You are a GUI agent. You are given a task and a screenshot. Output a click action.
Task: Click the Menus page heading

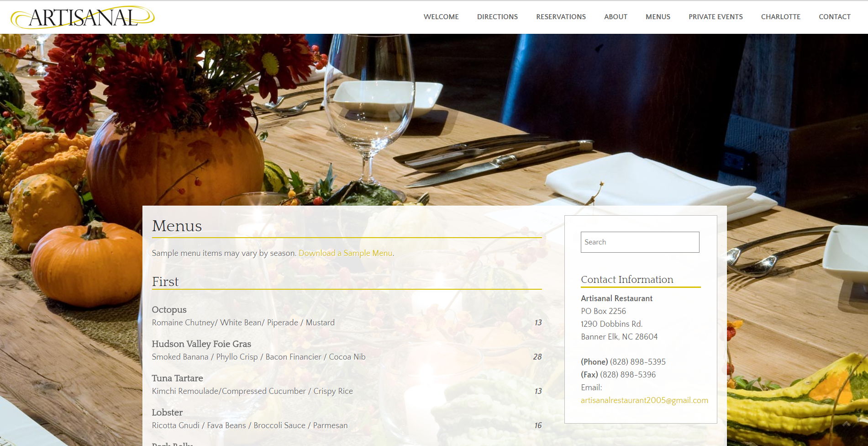177,226
